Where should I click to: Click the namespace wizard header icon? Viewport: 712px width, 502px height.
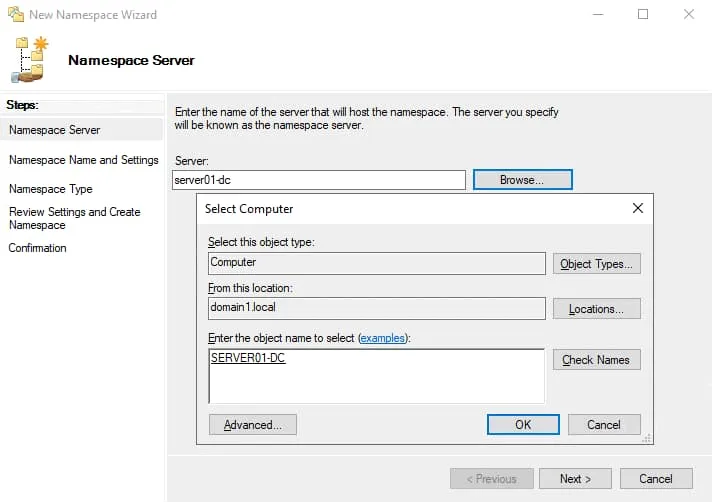pos(31,60)
